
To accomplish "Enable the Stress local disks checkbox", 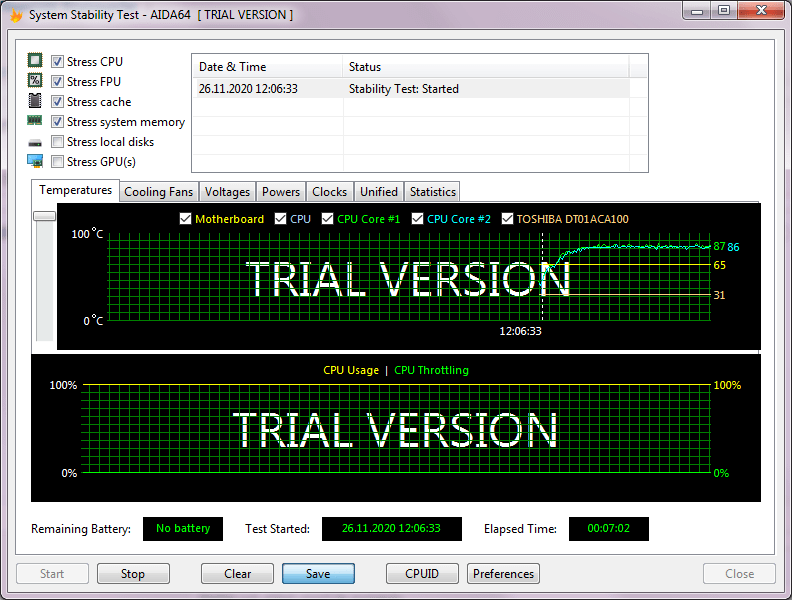I will click(x=58, y=141).
